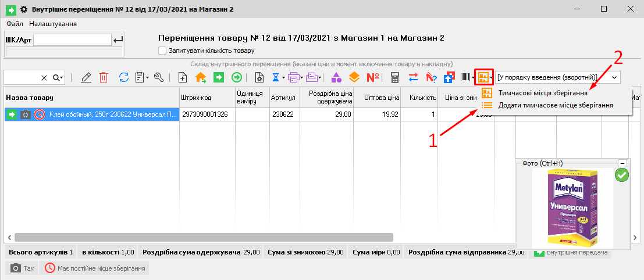Enable 'Запитувати кількість товару' checkbox
The image size is (644, 280).
162,51
